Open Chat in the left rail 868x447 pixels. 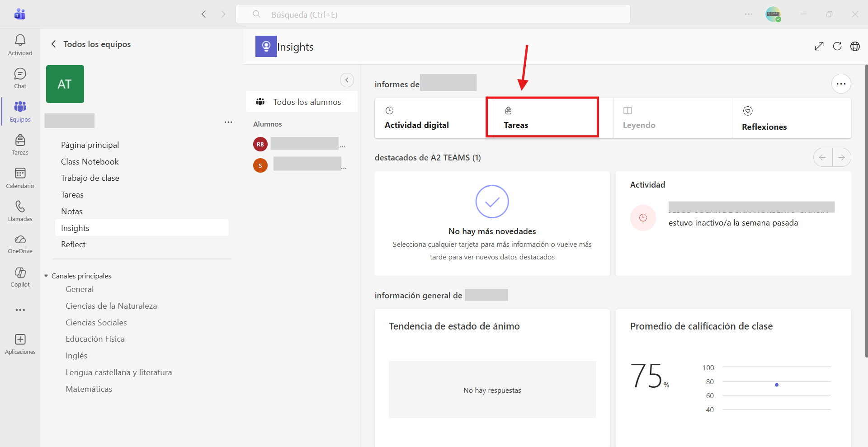(20, 78)
